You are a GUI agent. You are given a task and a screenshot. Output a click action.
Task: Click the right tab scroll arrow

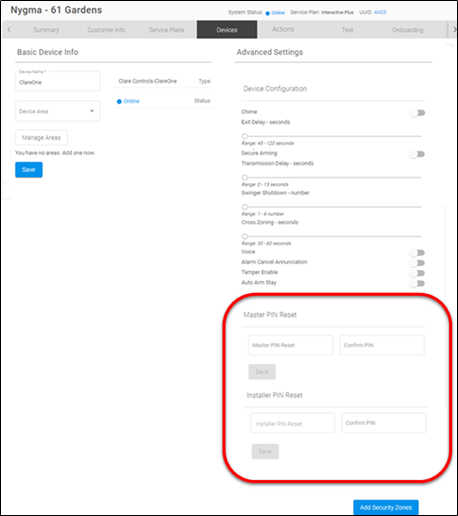454,30
